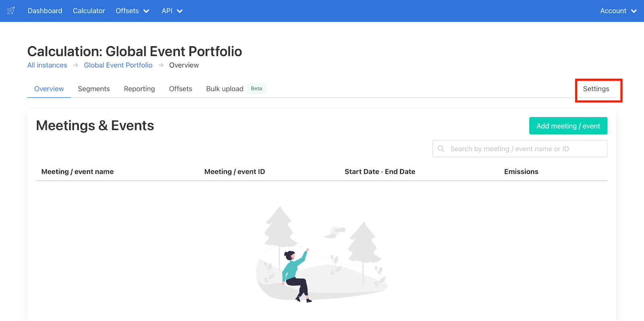Viewport: 644px width, 321px height.
Task: Go to All instances breadcrumb link
Action: pyautogui.click(x=47, y=65)
